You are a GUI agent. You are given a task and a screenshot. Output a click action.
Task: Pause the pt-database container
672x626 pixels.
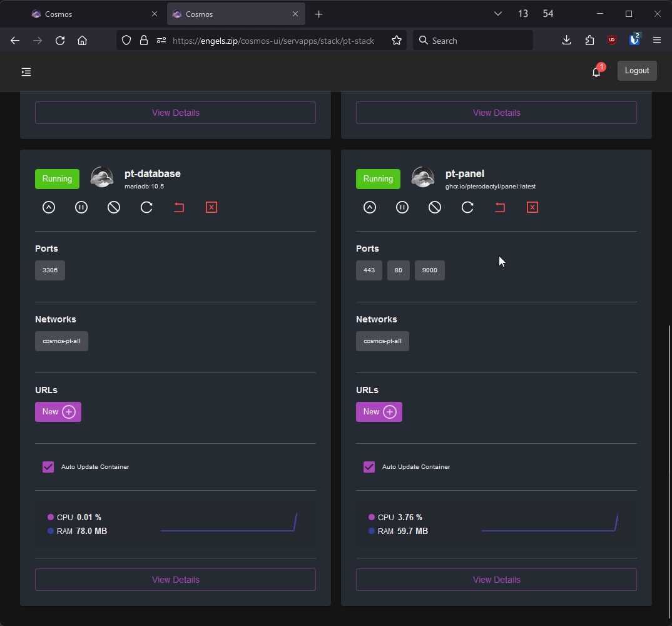pos(81,208)
